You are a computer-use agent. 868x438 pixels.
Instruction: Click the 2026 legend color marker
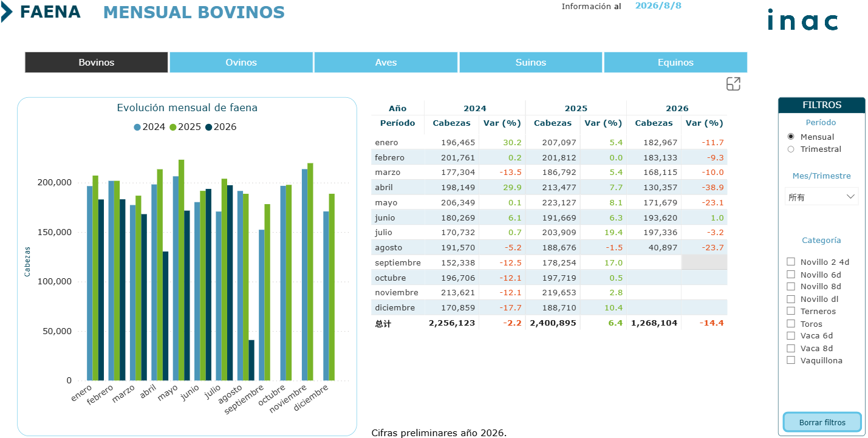tap(208, 127)
